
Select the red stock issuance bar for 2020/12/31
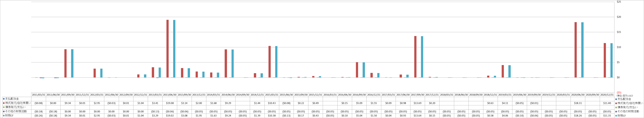(x=605, y=60)
